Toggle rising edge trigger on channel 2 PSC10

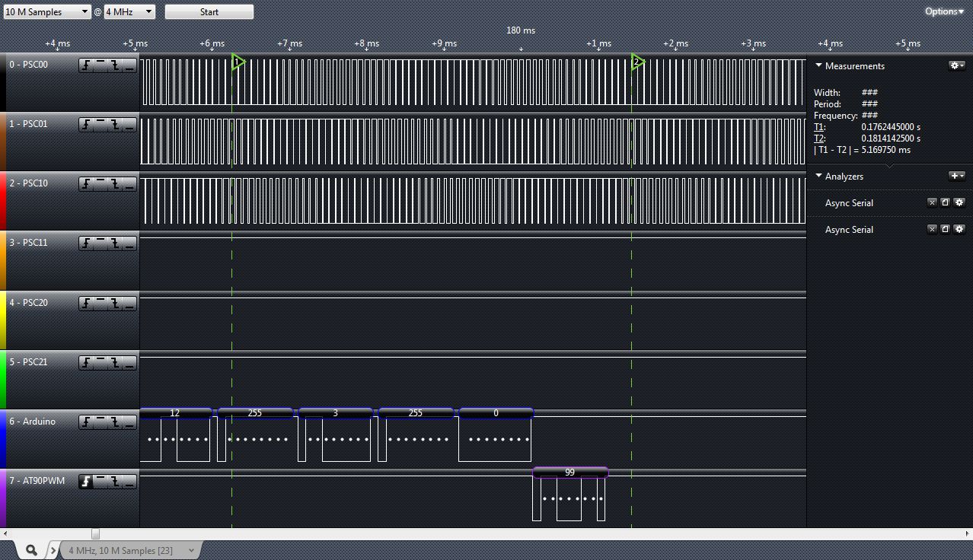86,184
